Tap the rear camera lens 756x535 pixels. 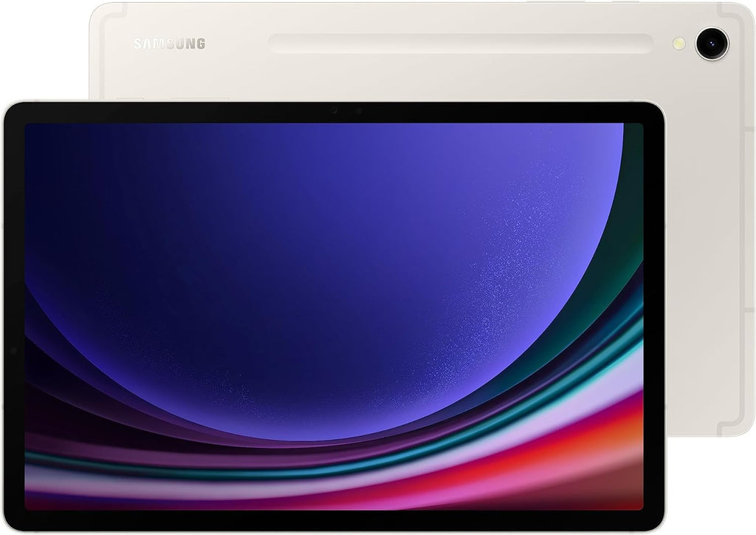[x=712, y=43]
